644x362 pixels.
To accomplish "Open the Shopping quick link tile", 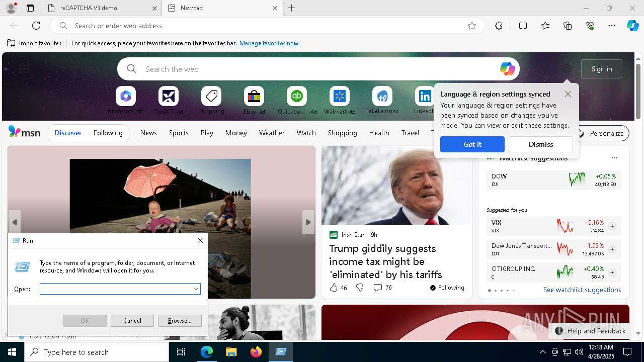I will [211, 101].
